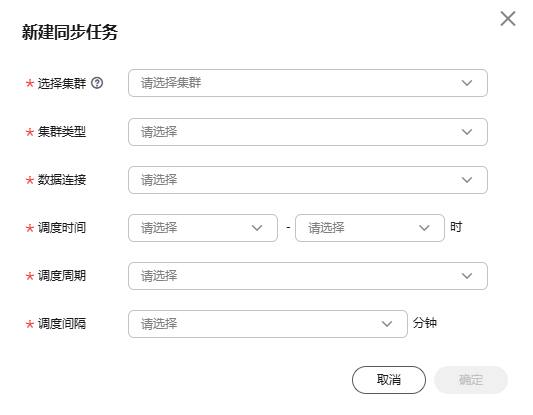Select the 调度时间 end hour dropdown
The height and width of the screenshot is (415, 533).
370,228
